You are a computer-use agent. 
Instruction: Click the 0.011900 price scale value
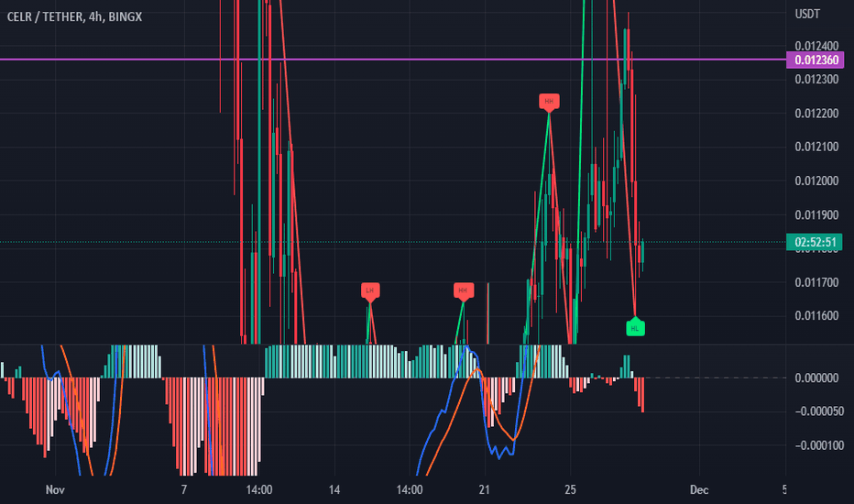[816, 214]
